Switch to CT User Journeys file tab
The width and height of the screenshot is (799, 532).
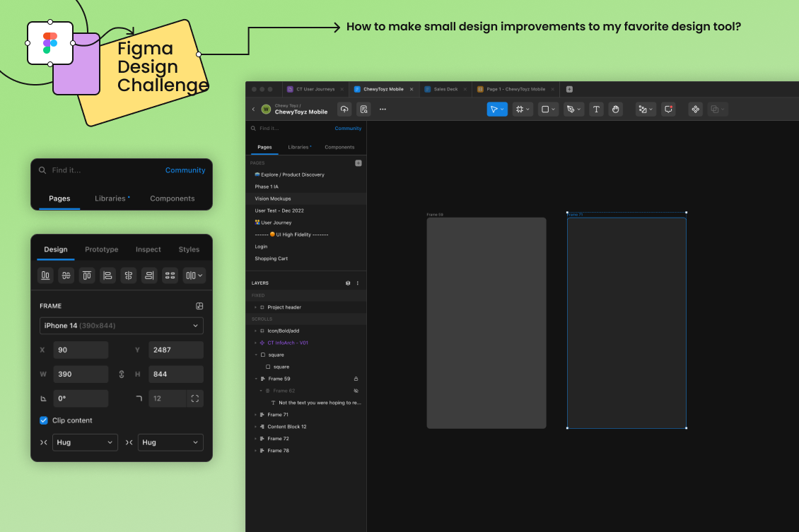pos(315,89)
